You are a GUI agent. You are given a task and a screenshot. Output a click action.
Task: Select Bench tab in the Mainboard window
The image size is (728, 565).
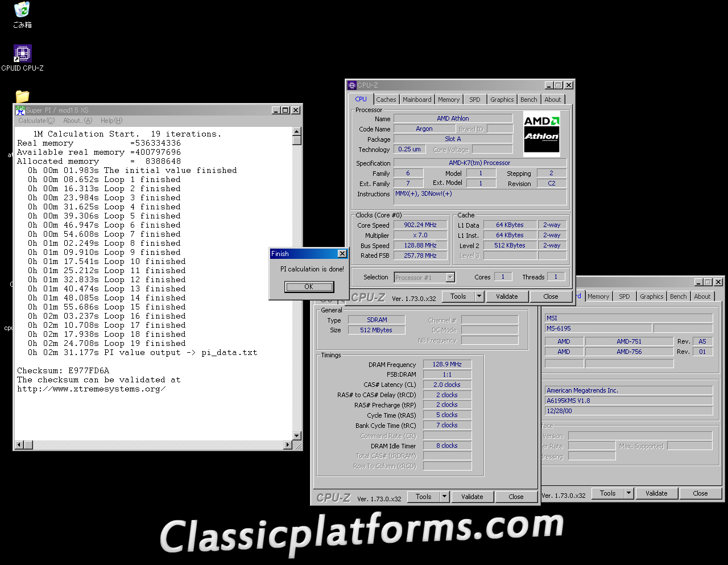(679, 296)
